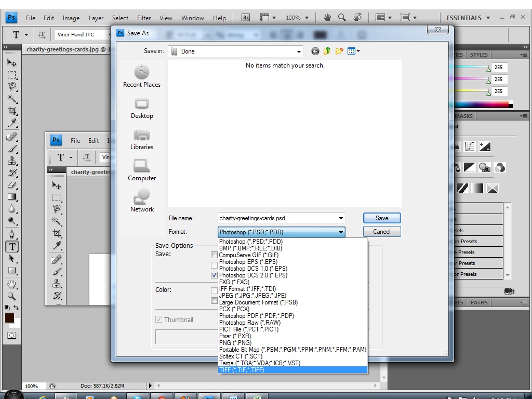The height and width of the screenshot is (399, 532).
Task: Choose PNG (*.PNG) from format list
Action: click(235, 343)
